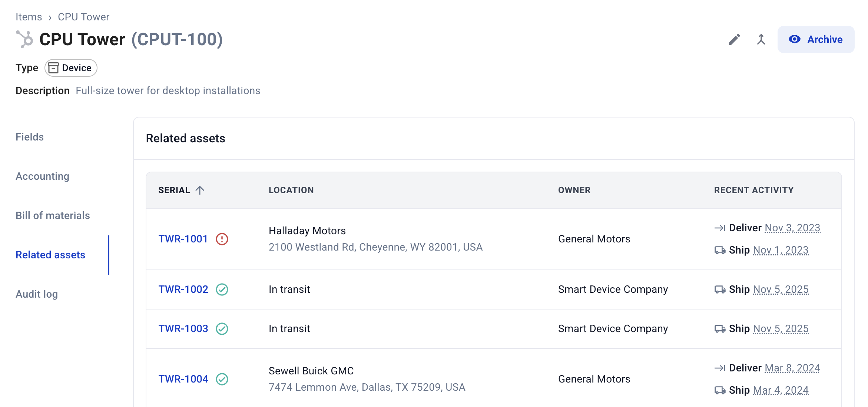Open asset link TWR-1004

(183, 379)
